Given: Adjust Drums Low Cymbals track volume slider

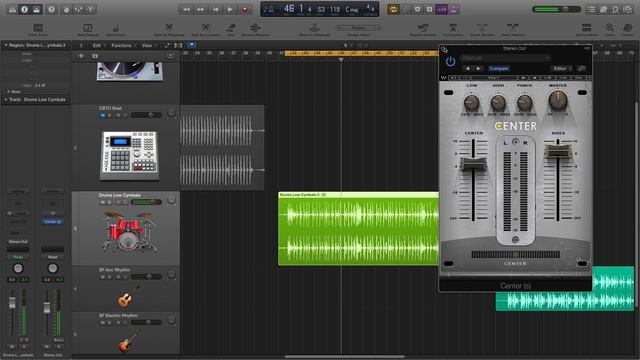Looking at the screenshot, I should pyautogui.click(x=146, y=202).
